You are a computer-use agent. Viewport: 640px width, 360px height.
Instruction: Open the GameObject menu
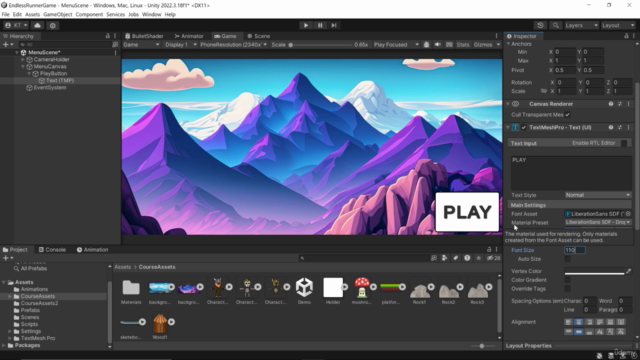(58, 14)
